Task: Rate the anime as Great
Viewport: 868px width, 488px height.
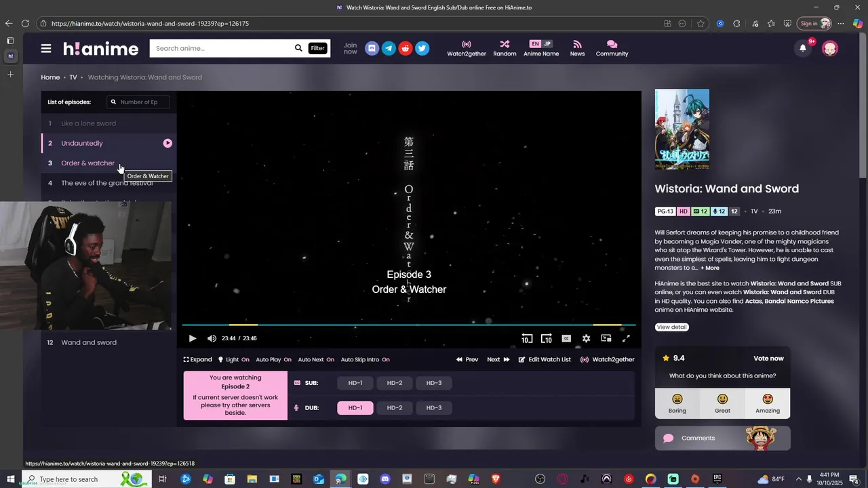Action: 722,403
